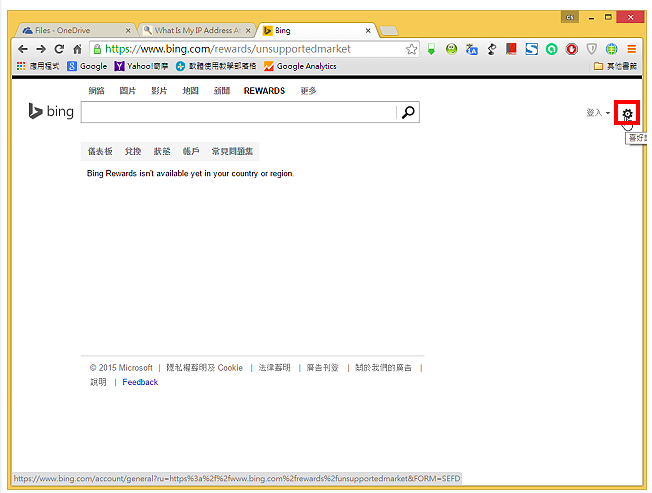Open the 帳戶 account rewards tab
Image resolution: width=652 pixels, height=493 pixels.
point(191,151)
